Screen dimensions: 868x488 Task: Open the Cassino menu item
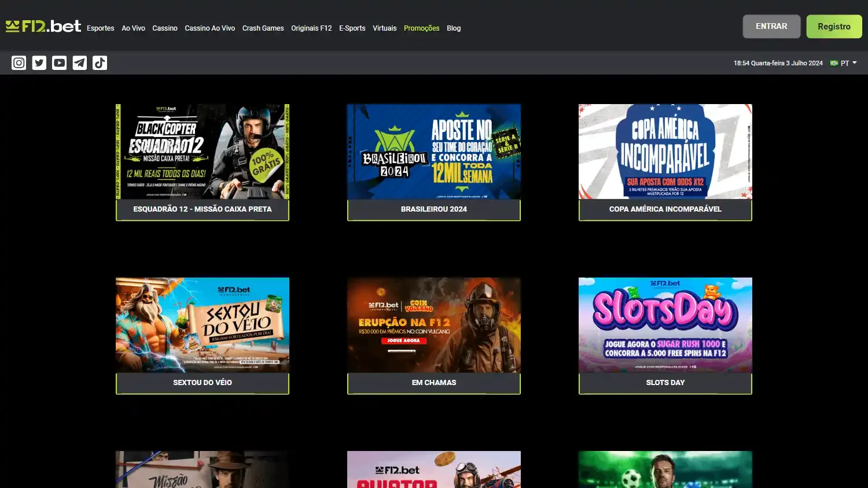click(x=165, y=28)
